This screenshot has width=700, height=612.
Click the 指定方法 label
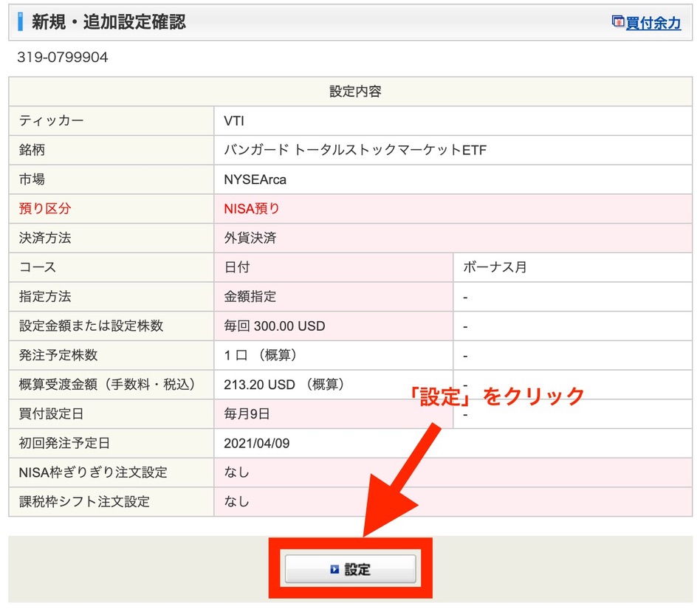pos(44,296)
